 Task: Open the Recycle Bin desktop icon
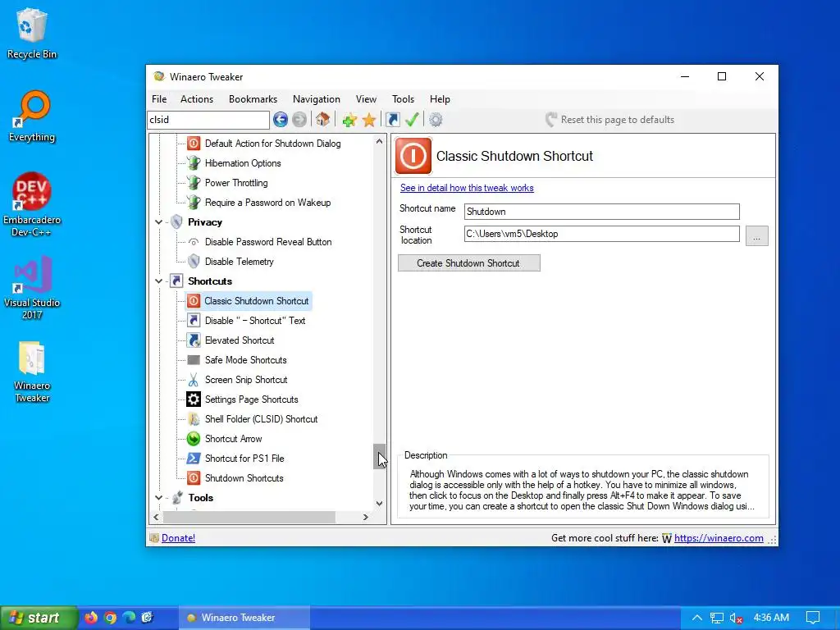pos(32,33)
